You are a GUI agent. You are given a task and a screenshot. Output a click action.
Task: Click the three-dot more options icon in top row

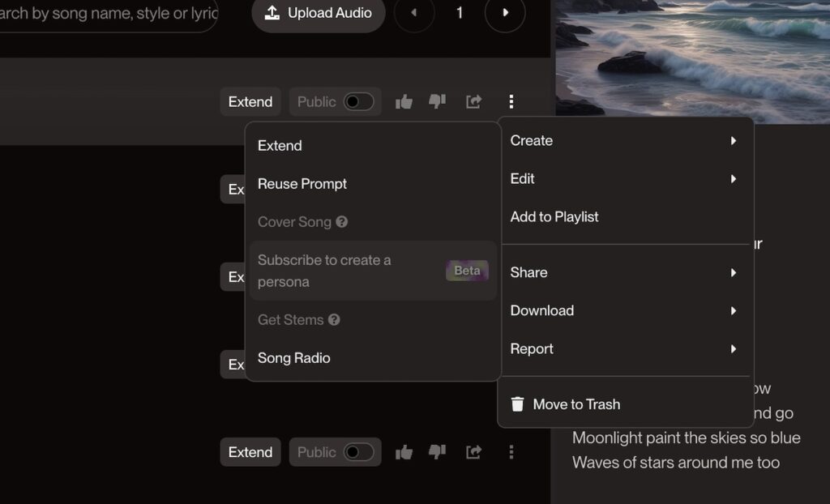[511, 101]
